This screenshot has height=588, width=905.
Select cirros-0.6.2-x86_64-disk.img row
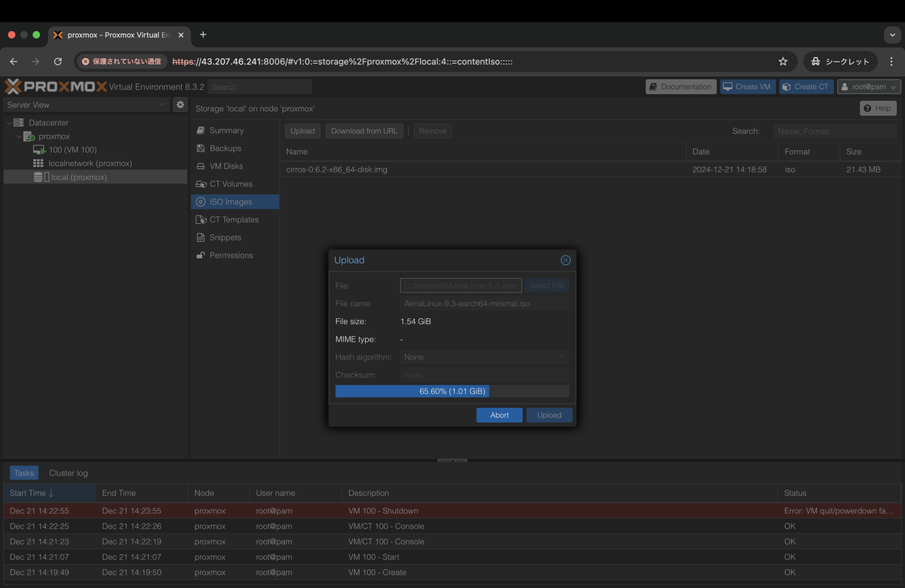[591, 170]
